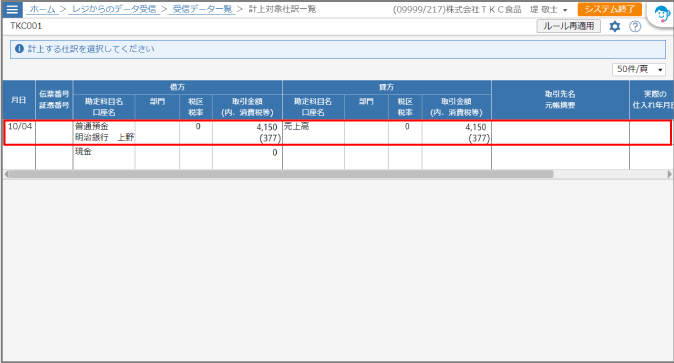Click the 取引先名 元帳摘要 column header
The width and height of the screenshot is (674, 363).
pyautogui.click(x=560, y=100)
